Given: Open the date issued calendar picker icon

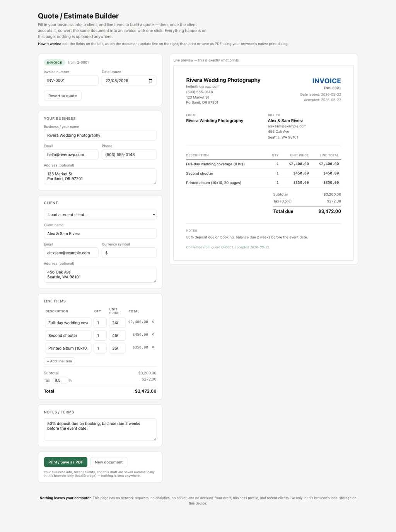Looking at the screenshot, I should click(150, 81).
